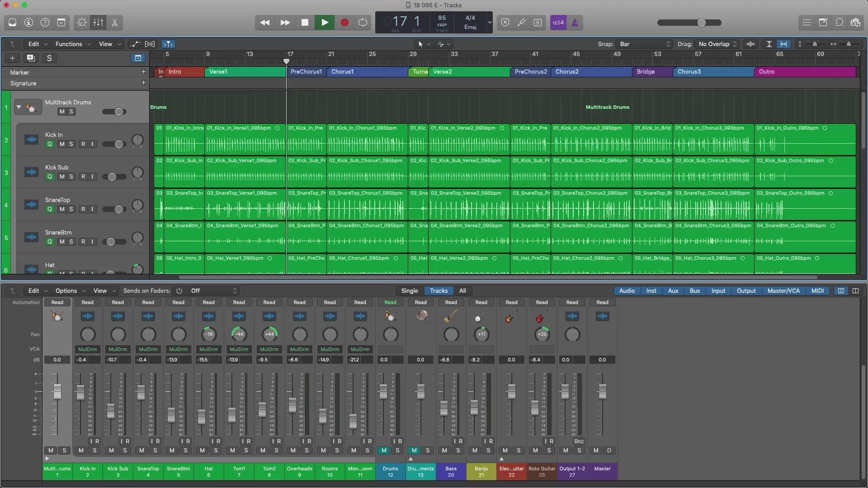Open the Functions menu
Screen dimensions: 868x488
72,44
